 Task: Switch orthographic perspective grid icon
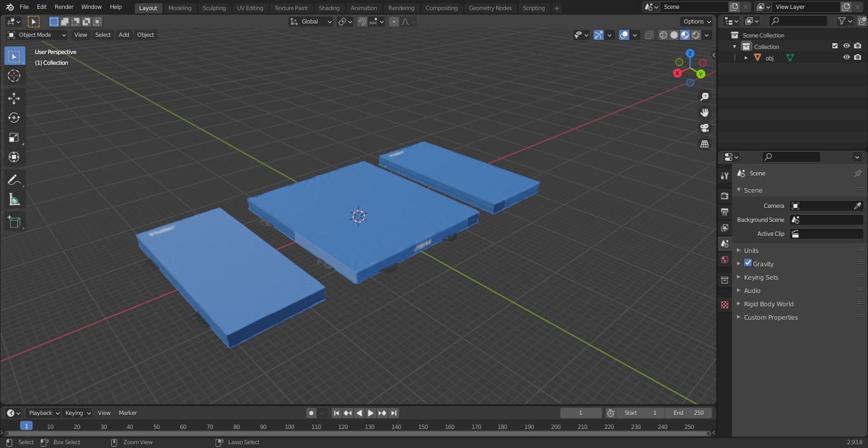pos(704,144)
